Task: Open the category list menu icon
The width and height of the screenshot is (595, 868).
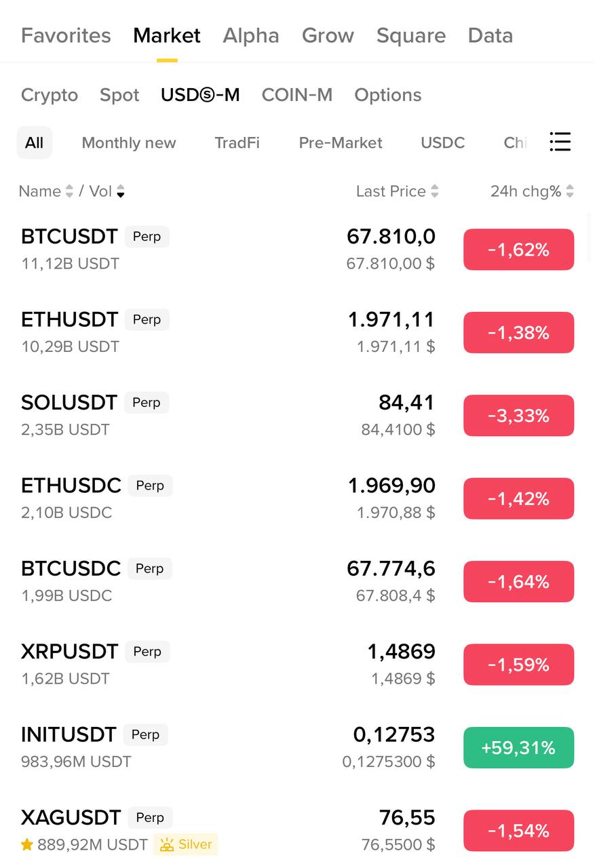Action: (560, 142)
